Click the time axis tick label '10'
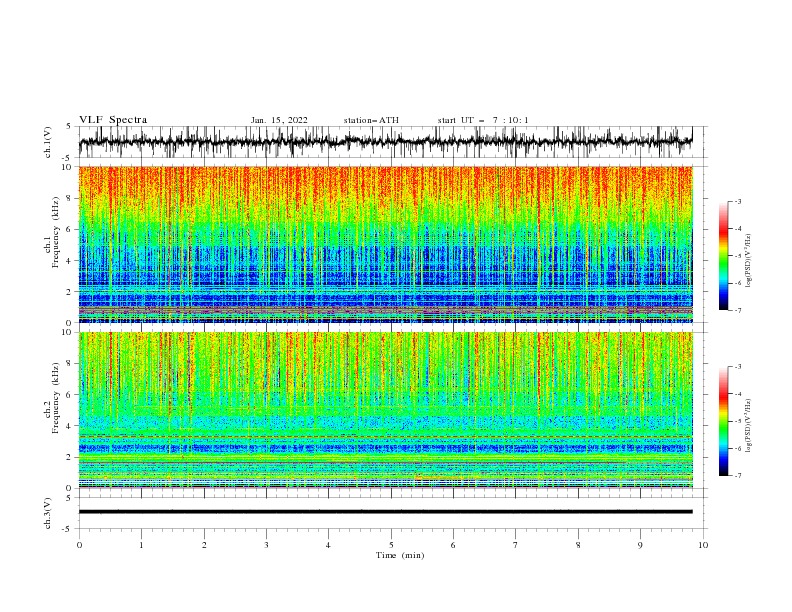Viewport: 792px width, 612px height. click(703, 545)
